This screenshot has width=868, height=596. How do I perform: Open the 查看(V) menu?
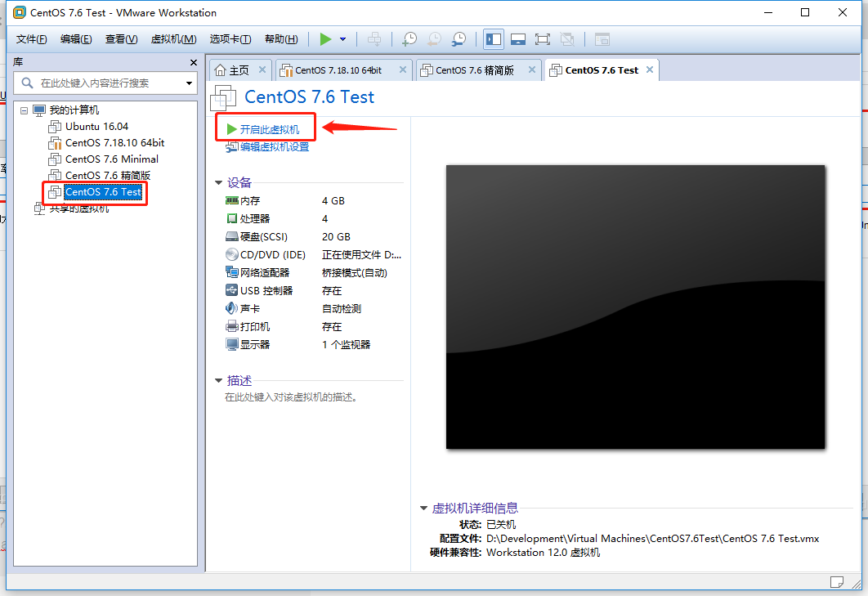121,39
